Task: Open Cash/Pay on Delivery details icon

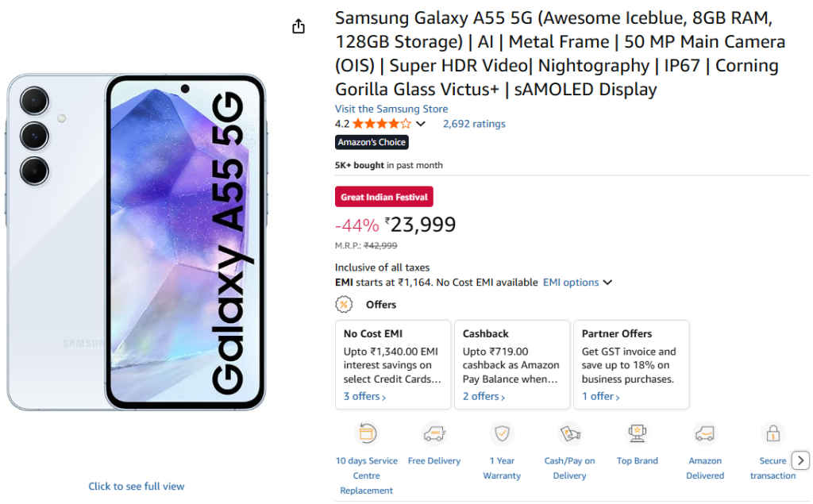Action: (x=569, y=433)
